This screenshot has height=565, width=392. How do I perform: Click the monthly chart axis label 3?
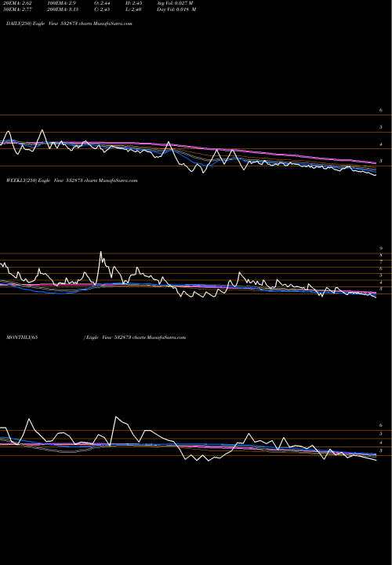pyautogui.click(x=381, y=450)
